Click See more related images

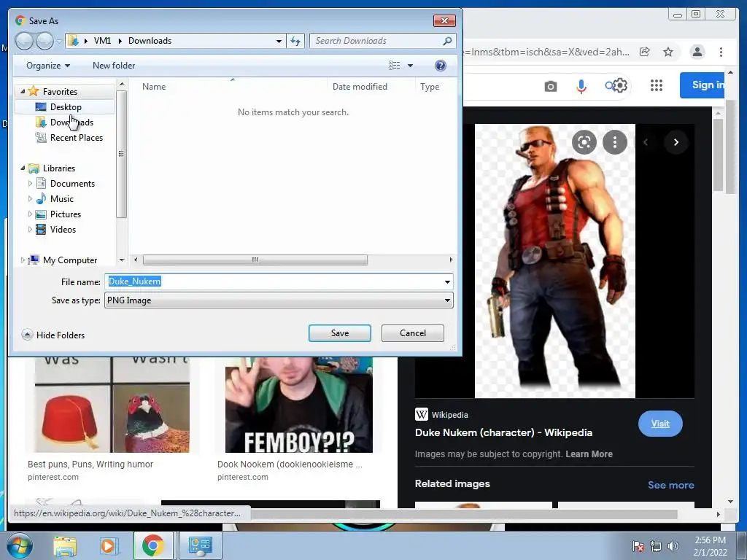coord(671,485)
